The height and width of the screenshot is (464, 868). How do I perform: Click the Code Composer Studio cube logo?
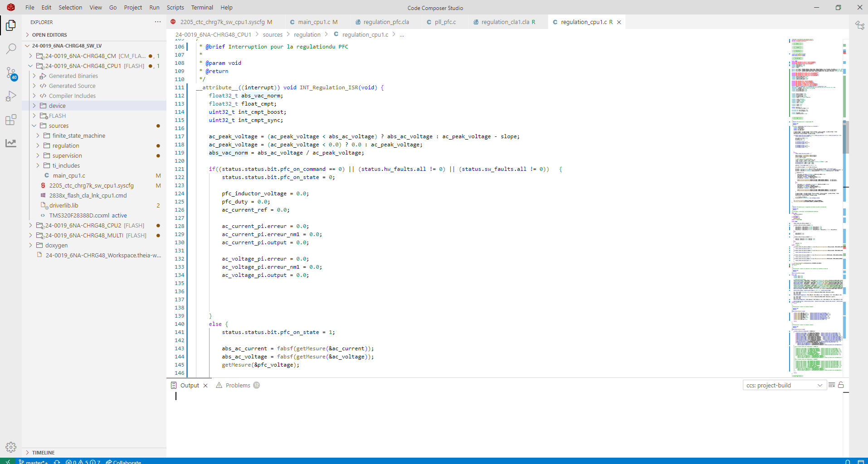point(11,7)
